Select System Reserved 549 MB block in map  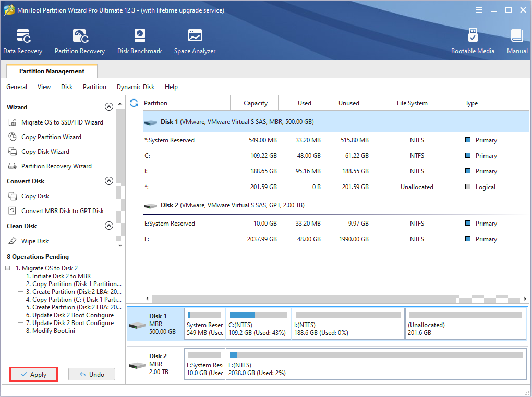coord(204,324)
